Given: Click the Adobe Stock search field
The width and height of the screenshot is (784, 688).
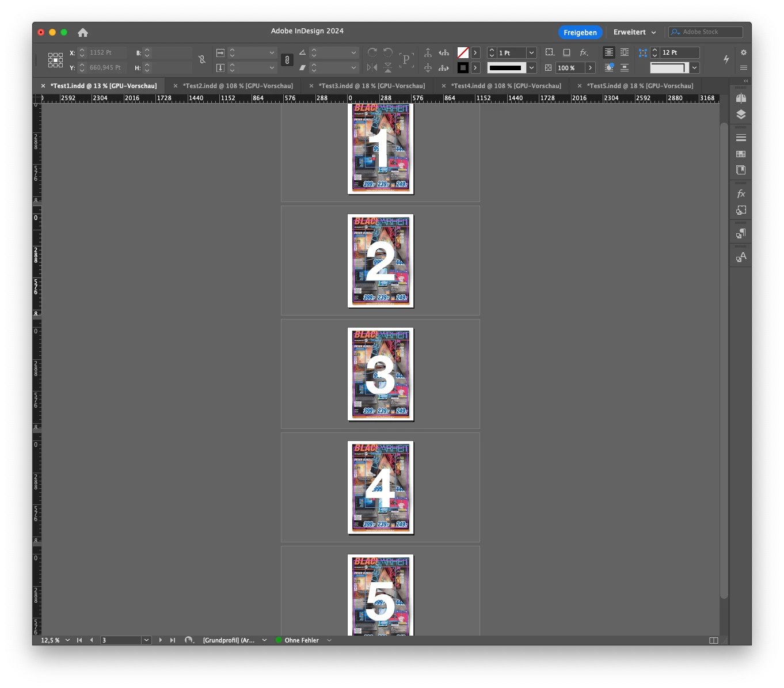Looking at the screenshot, I should (706, 32).
